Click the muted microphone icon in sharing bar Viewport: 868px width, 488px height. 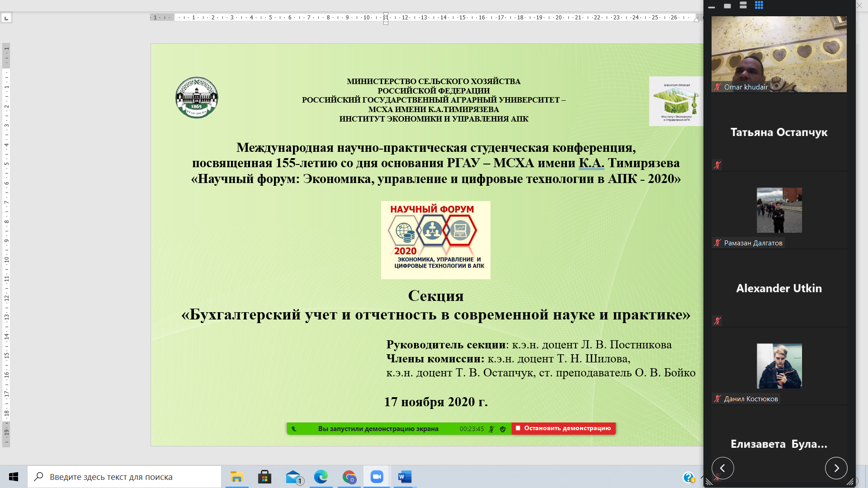pos(491,429)
